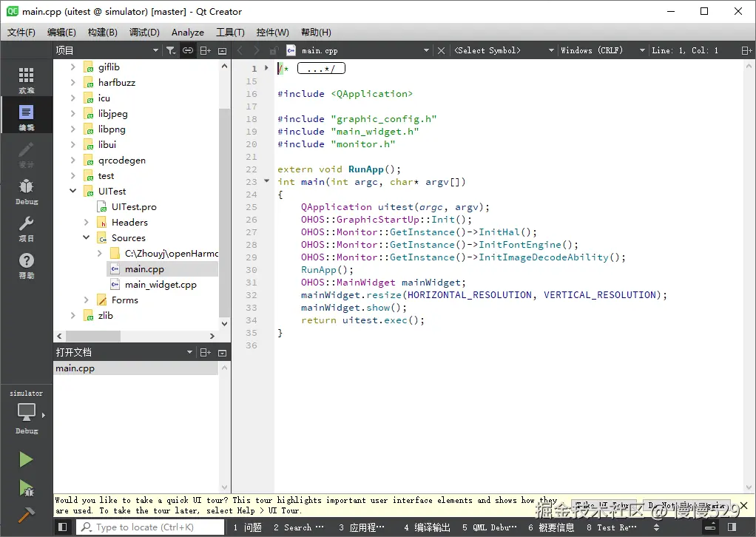Toggle output pane visibility button
The image size is (756, 537).
711,527
